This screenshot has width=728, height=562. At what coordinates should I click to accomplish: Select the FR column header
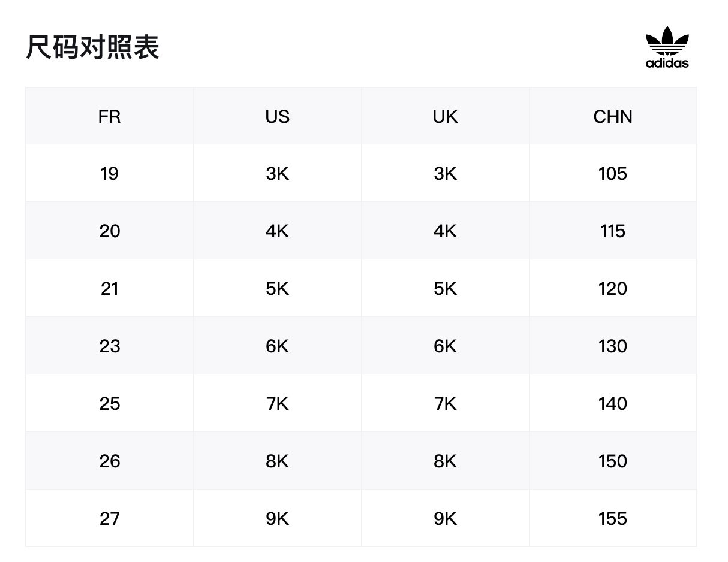(x=110, y=116)
